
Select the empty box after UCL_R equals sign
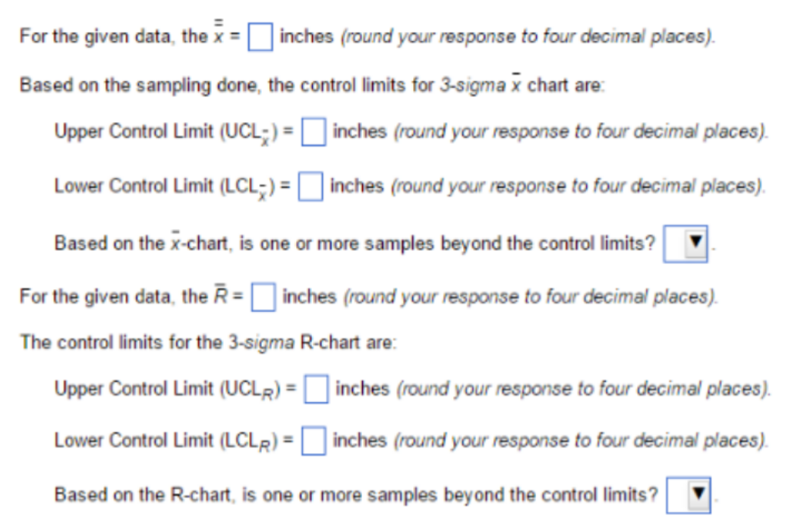[x=316, y=389]
